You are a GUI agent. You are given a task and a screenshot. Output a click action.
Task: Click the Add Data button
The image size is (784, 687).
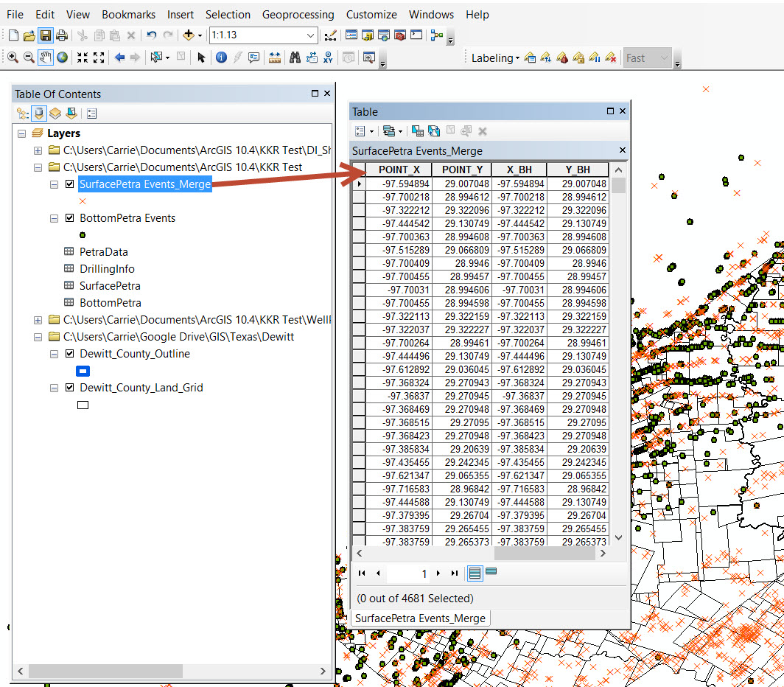(188, 35)
